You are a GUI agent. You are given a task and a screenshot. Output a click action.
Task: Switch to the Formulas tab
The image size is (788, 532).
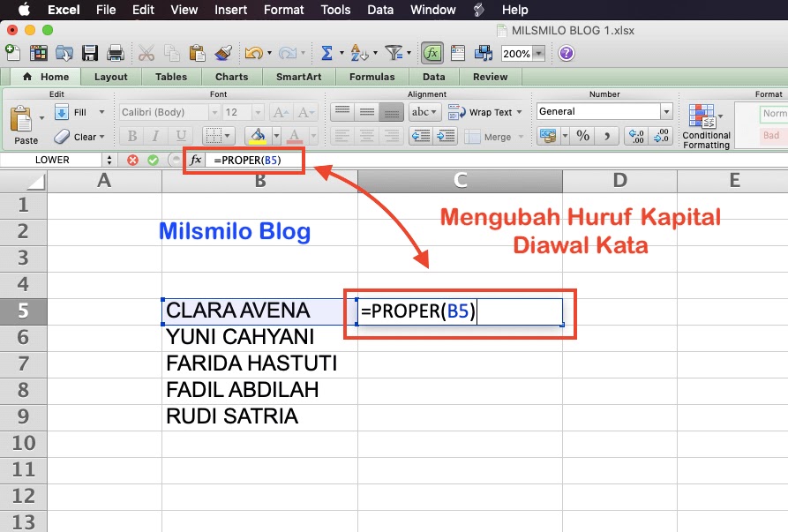point(371,77)
